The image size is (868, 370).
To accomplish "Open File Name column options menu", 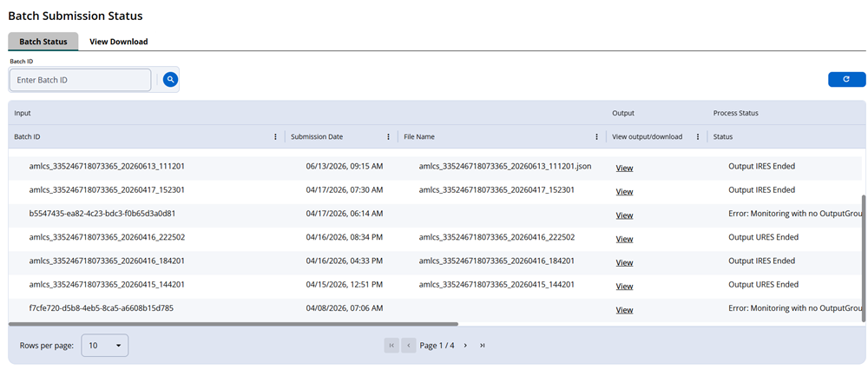I will click(596, 137).
